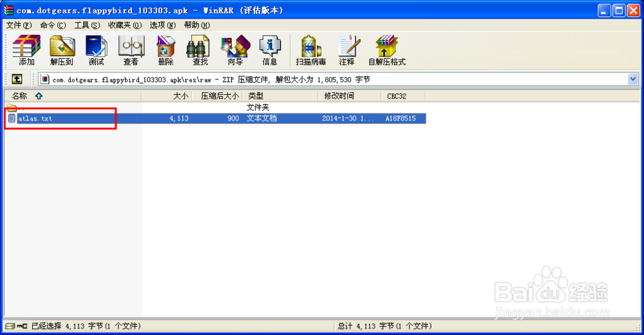Sort by Modified (修改时间) column header
This screenshot has width=644, height=335.
point(350,96)
